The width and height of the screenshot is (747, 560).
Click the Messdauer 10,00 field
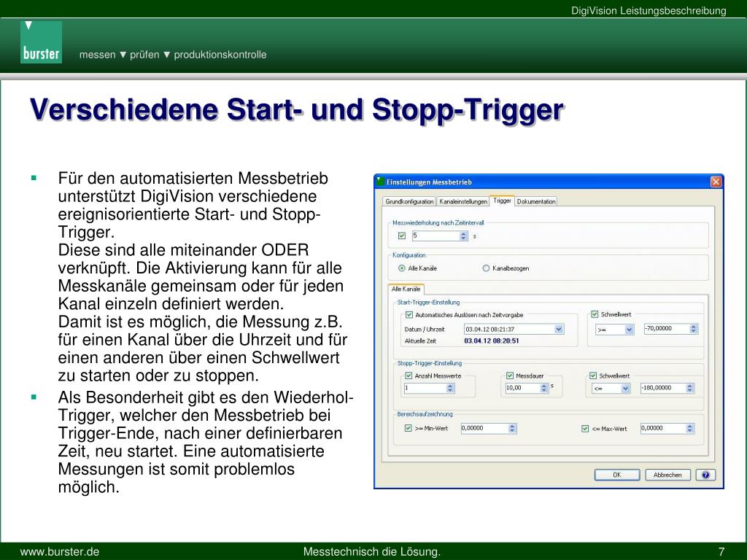pyautogui.click(x=522, y=388)
